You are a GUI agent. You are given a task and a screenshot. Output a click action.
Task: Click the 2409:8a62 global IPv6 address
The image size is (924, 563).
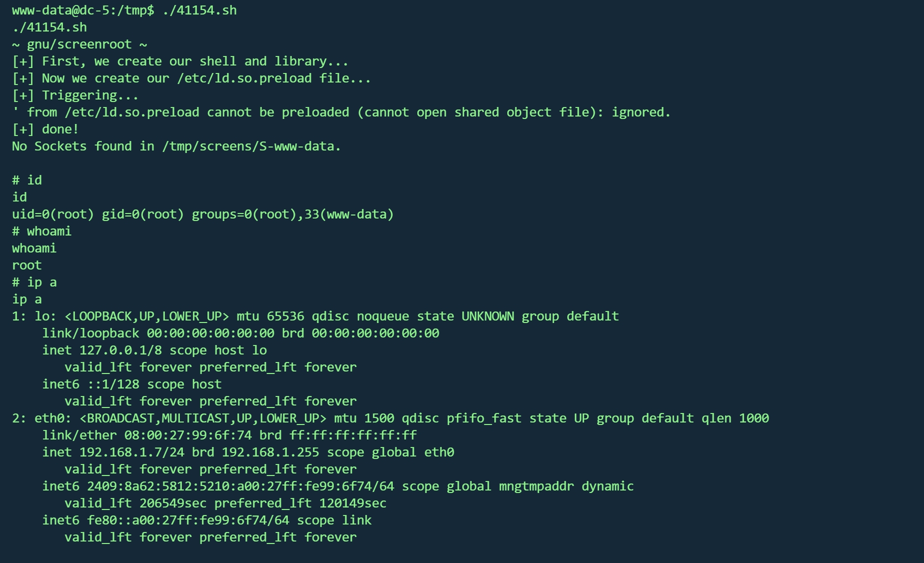pyautogui.click(x=240, y=486)
